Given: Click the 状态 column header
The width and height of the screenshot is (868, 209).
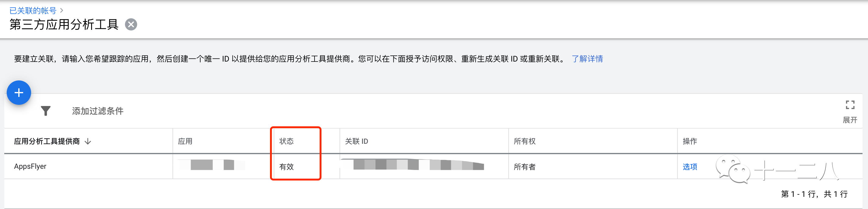Looking at the screenshot, I should tap(286, 141).
